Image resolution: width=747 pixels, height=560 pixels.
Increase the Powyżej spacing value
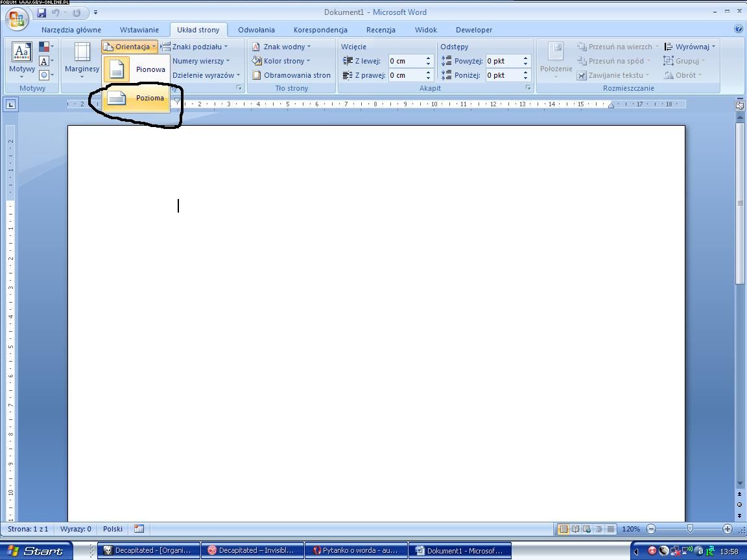[x=525, y=58]
